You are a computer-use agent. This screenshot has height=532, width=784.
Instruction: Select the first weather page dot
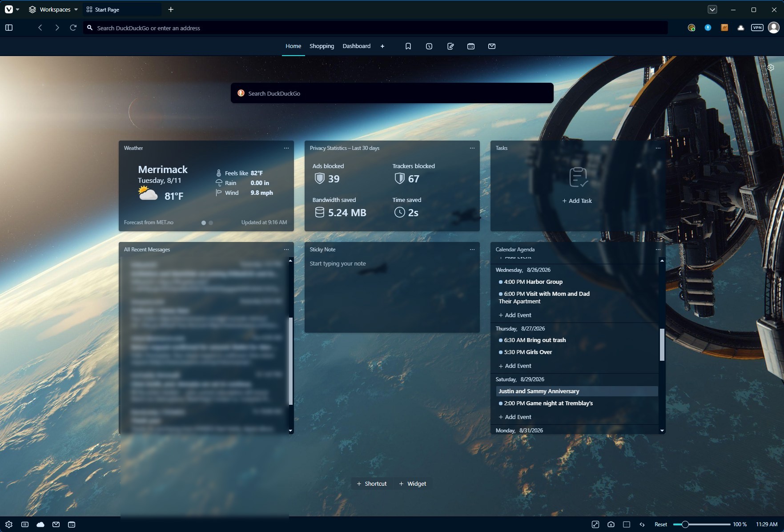click(x=204, y=223)
